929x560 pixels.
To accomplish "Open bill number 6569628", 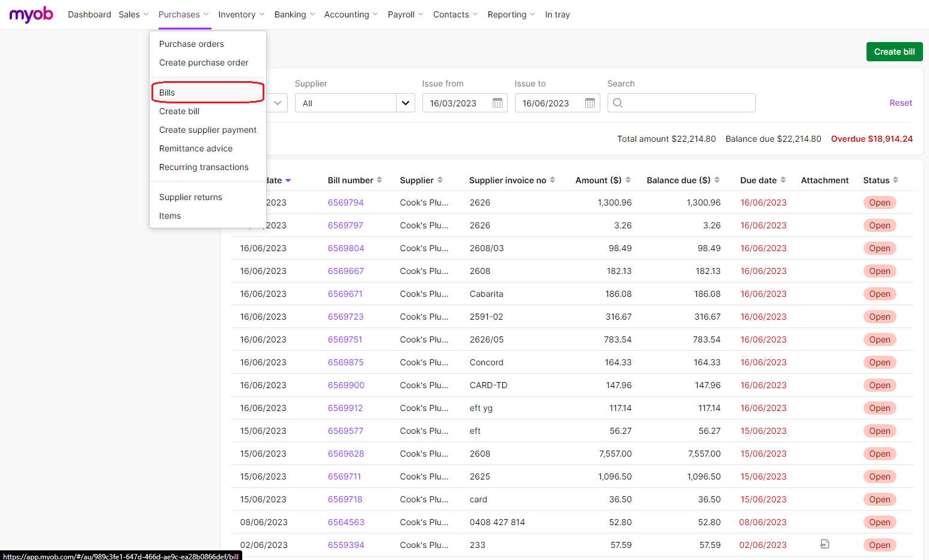I will pyautogui.click(x=346, y=454).
